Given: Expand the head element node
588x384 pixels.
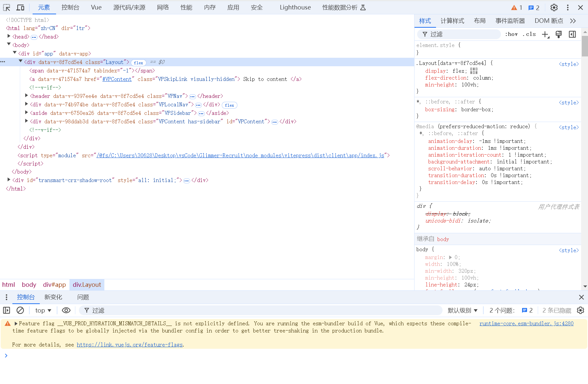Looking at the screenshot, I should click(x=9, y=37).
